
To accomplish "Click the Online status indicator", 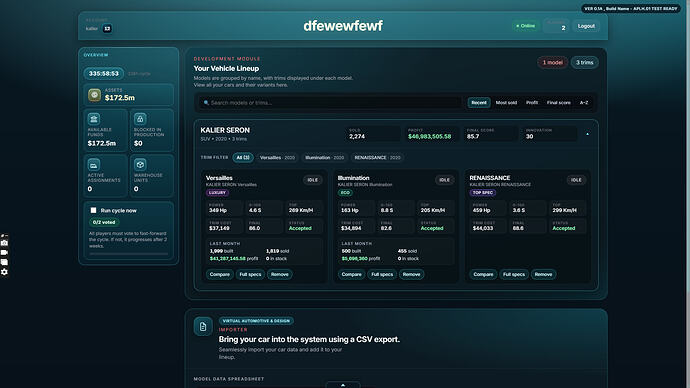I will pos(525,26).
